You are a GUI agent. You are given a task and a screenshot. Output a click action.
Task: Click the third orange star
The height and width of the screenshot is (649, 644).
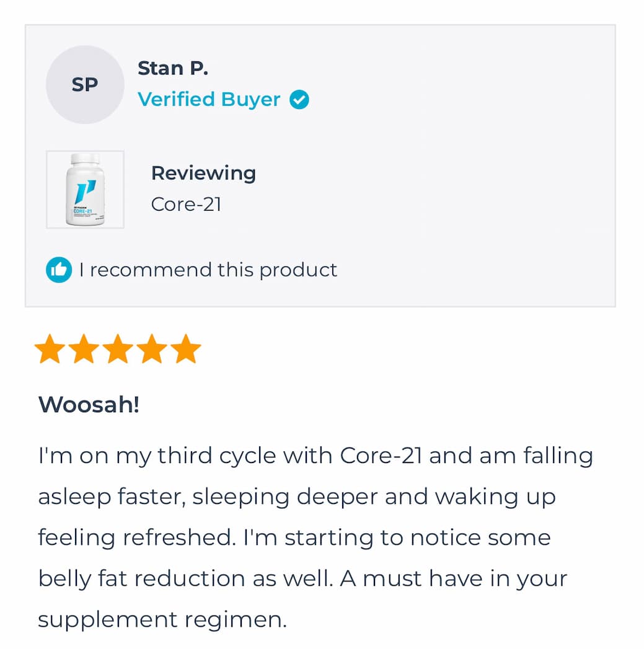point(118,348)
